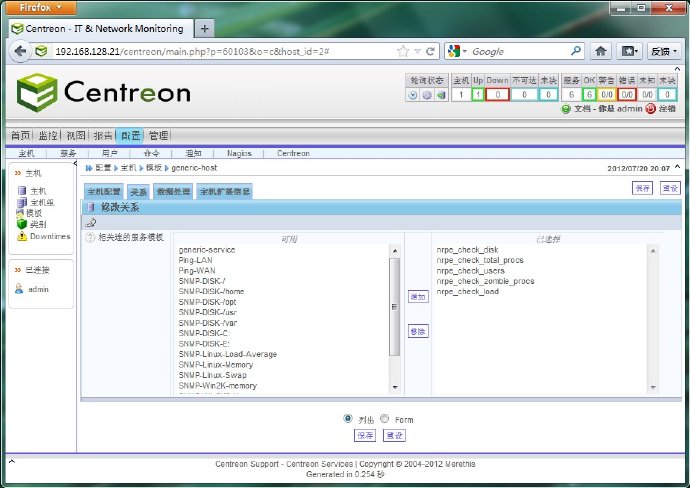Click the help question mark beside 相关连的服务模板

pyautogui.click(x=90, y=238)
